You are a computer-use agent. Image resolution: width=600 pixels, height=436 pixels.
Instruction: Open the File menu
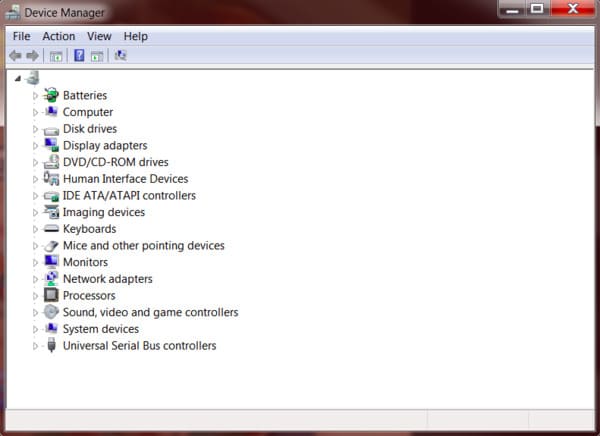21,36
